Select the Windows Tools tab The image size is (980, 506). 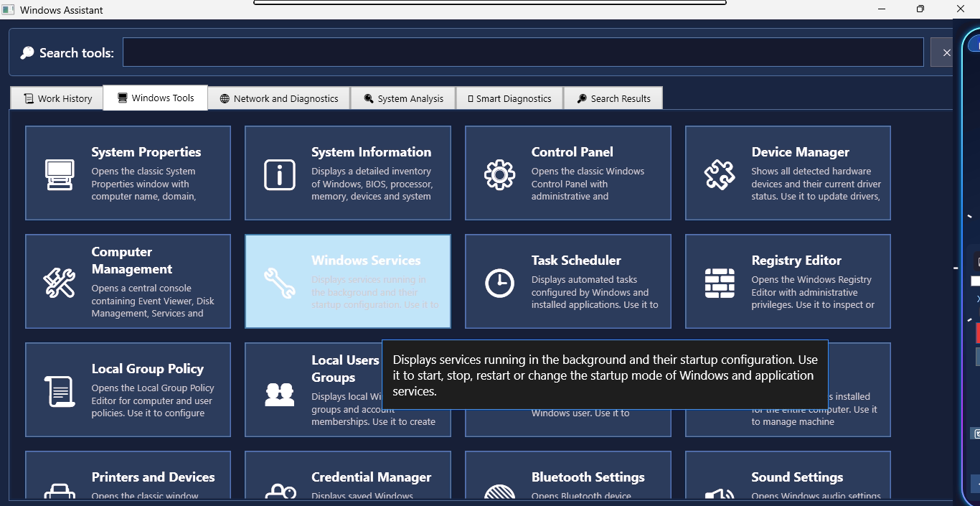click(x=156, y=98)
